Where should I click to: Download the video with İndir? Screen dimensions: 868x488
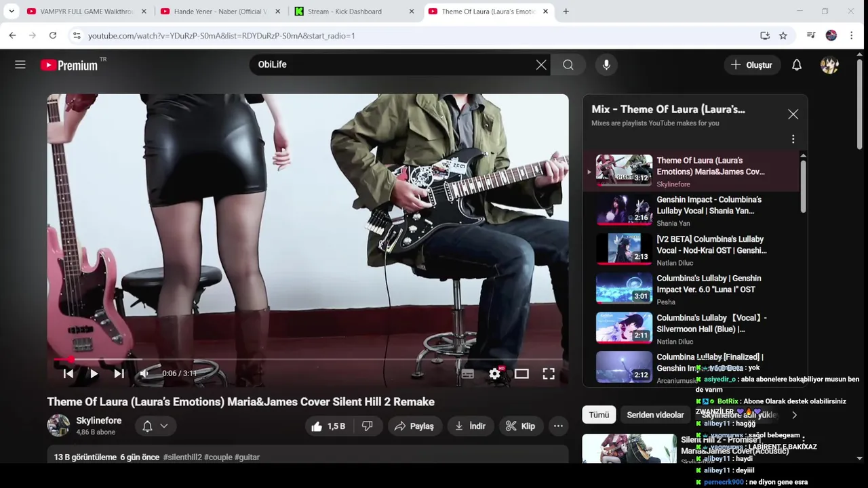click(x=471, y=426)
